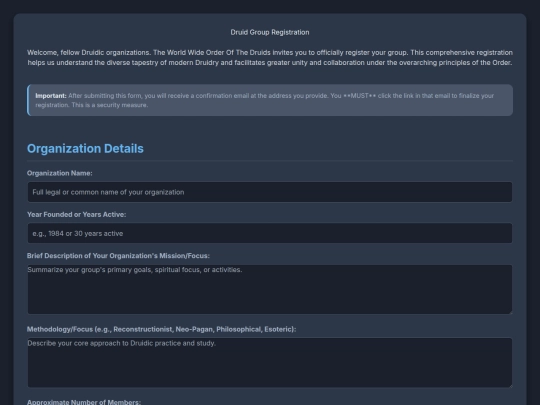Click into the Year Founded or Years Active field

[270, 233]
